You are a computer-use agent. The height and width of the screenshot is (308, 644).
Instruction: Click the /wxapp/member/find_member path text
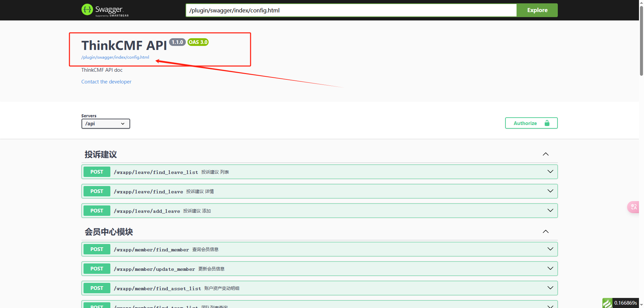151,250
